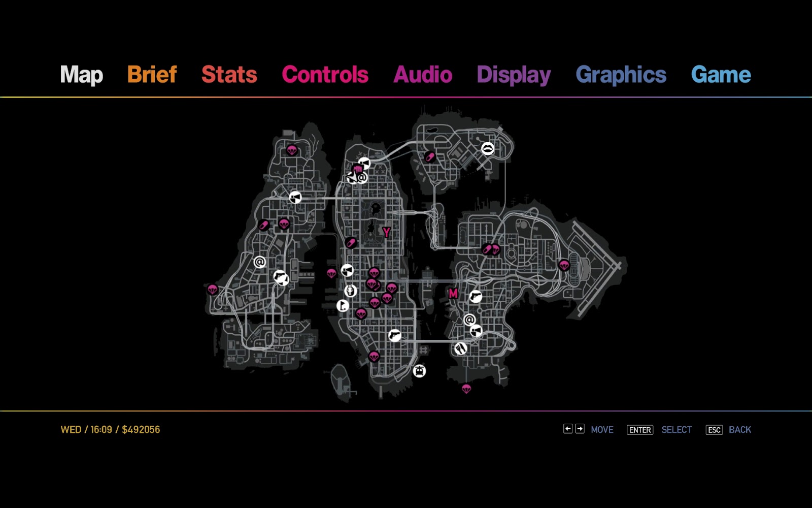812x508 pixels.
Task: Select the pill icon in Dukes
Action: tap(487, 249)
